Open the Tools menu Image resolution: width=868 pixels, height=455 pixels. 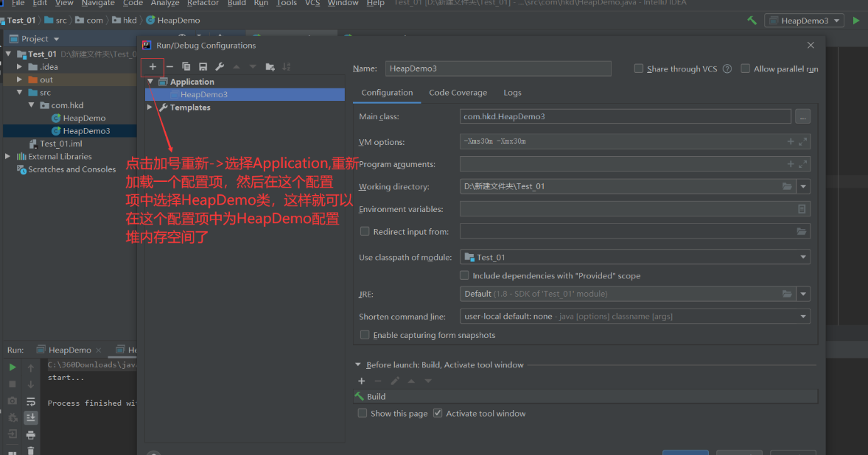pos(287,4)
